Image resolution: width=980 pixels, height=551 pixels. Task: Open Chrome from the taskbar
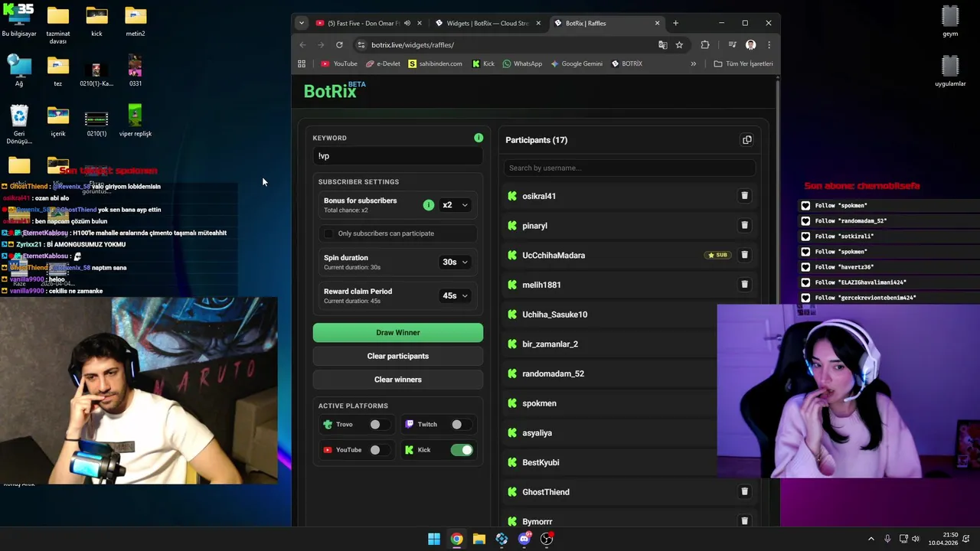pyautogui.click(x=456, y=539)
